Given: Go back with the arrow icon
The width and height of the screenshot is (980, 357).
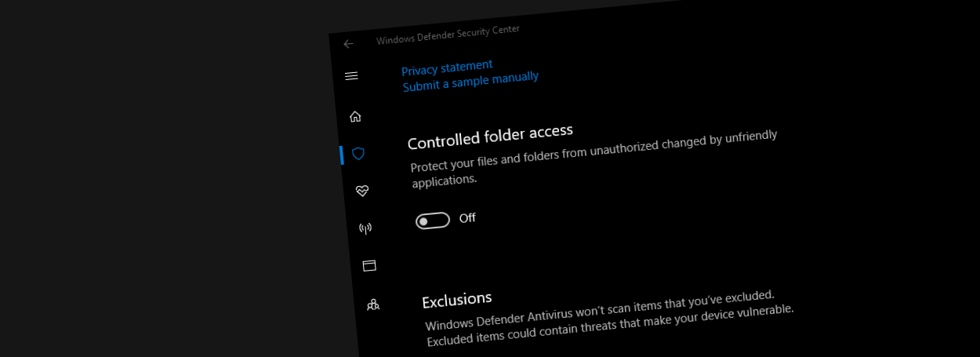Looking at the screenshot, I should pos(348,44).
